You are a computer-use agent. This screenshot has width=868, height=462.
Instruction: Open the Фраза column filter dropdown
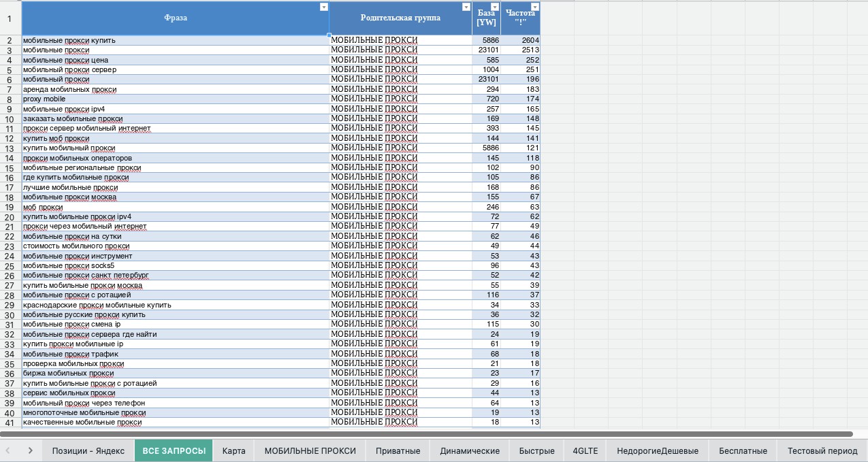[x=323, y=7]
